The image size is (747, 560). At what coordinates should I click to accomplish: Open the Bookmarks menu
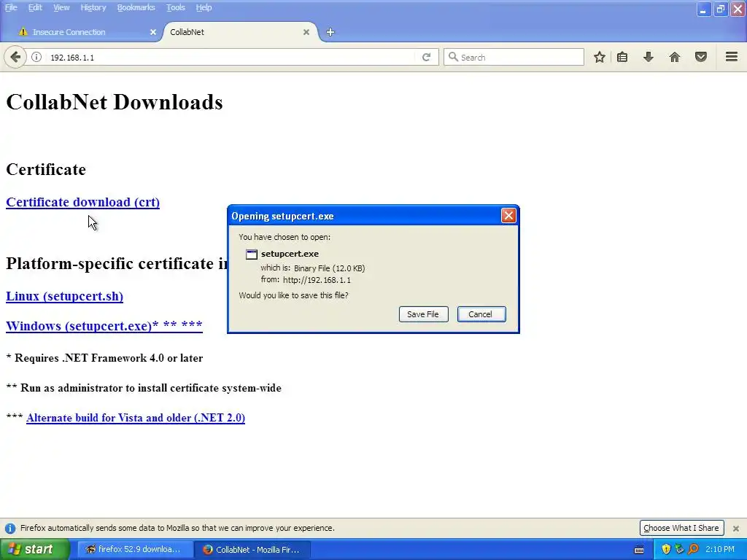[x=136, y=7]
